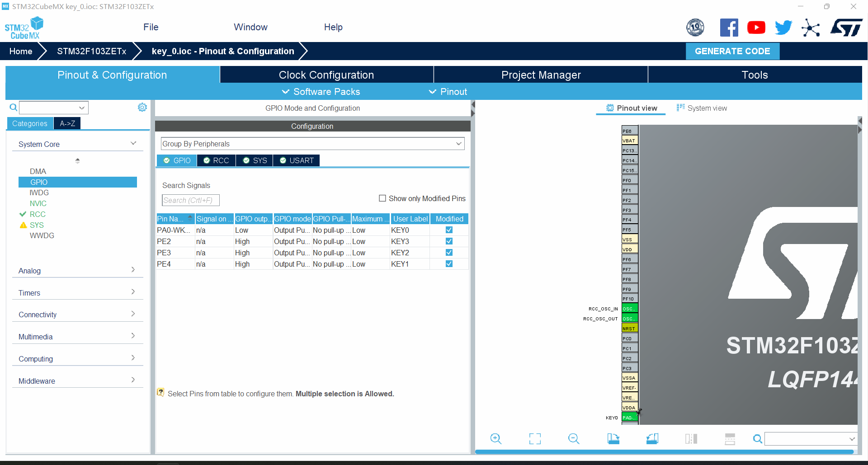Click the fit-to-screen frame icon

point(535,439)
